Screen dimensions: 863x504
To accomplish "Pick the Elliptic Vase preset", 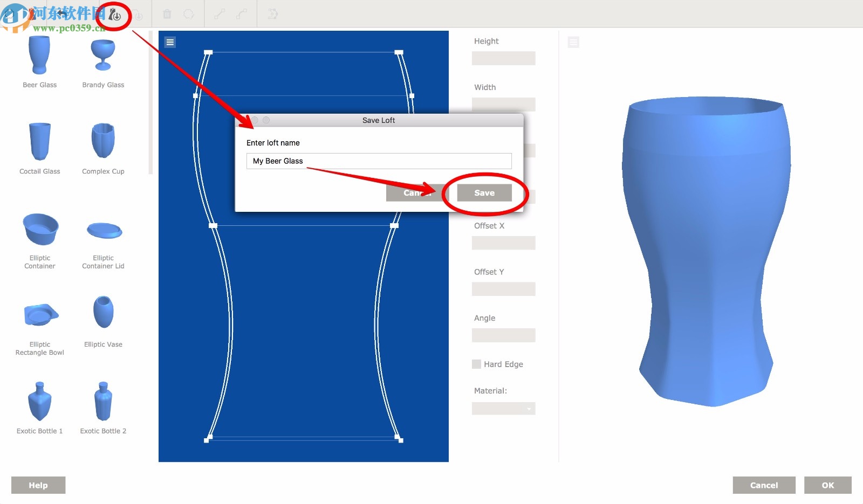I will (x=103, y=321).
